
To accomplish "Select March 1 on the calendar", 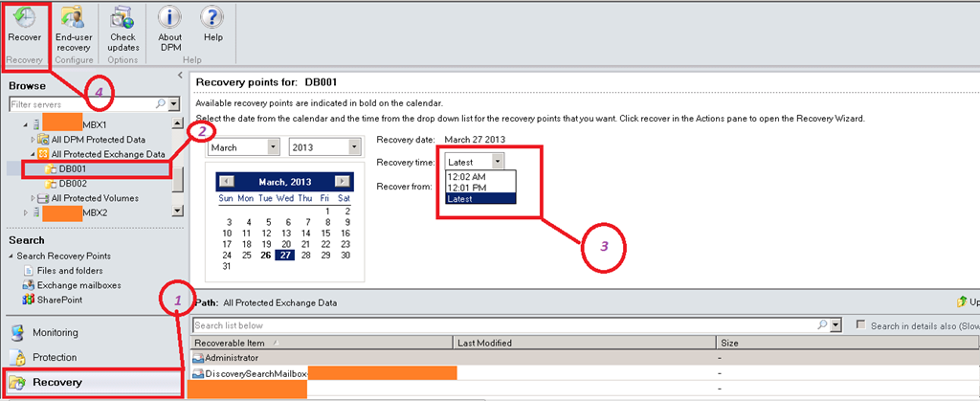I will pos(326,212).
